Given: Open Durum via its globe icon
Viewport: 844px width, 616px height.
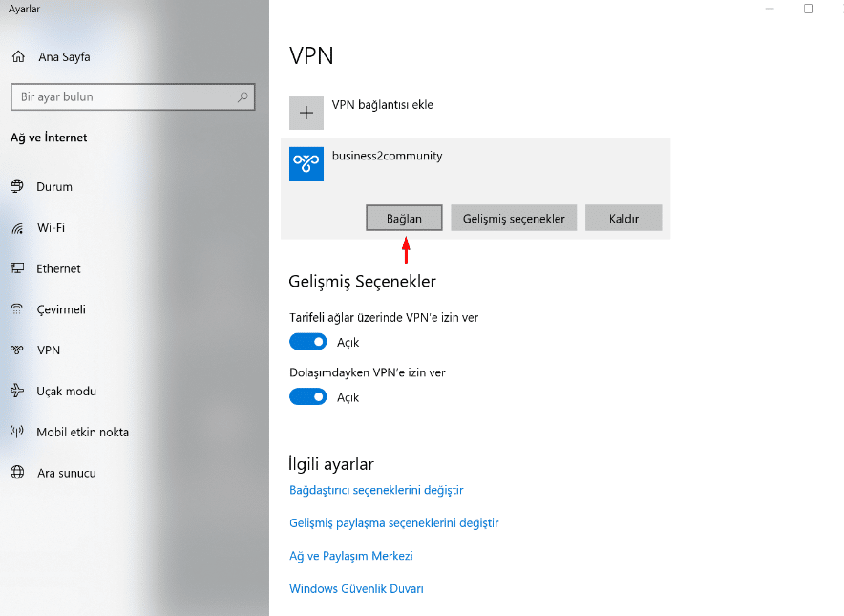Looking at the screenshot, I should 17,186.
